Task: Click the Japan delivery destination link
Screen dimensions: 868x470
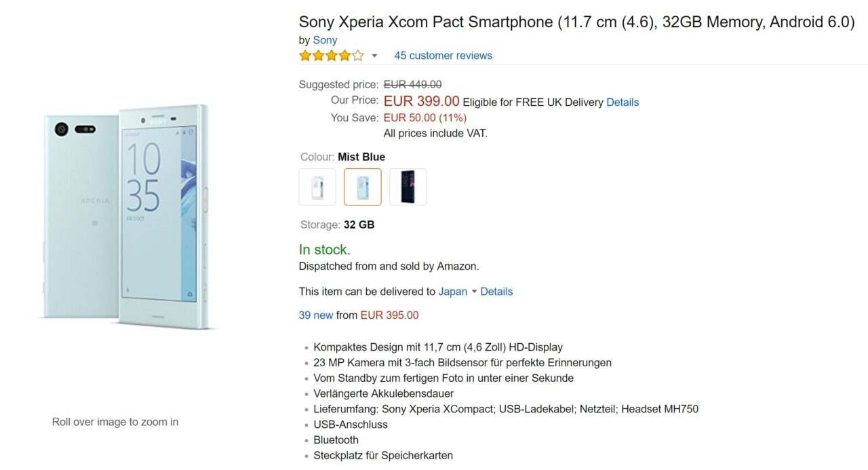Action: click(x=452, y=292)
